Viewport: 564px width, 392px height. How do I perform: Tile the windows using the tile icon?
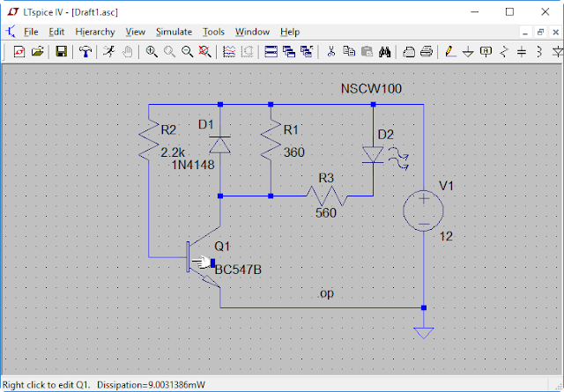pos(271,52)
